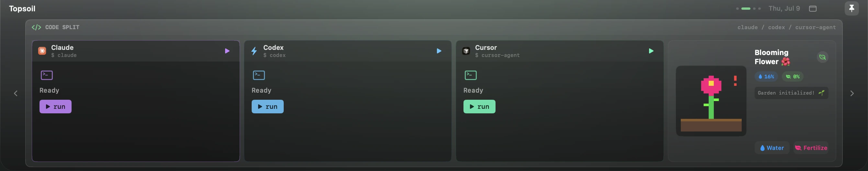
Task: Start Cursor with the green header play arrow
Action: coord(651,51)
